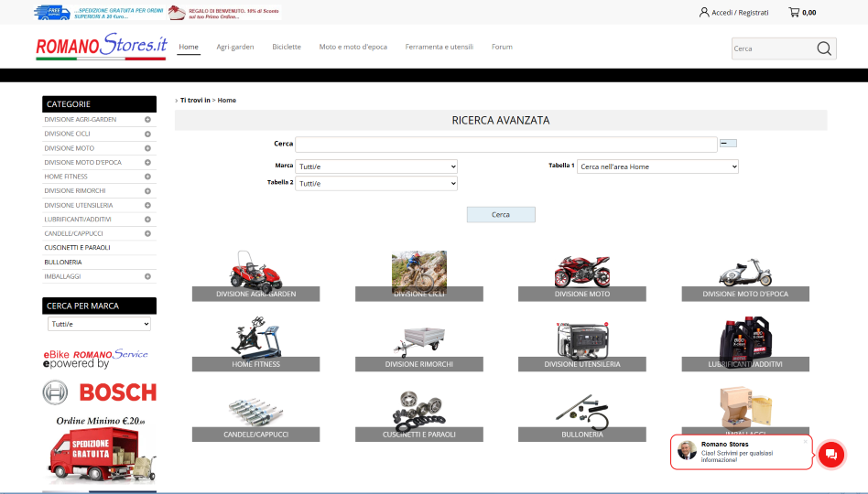The height and width of the screenshot is (494, 868).
Task: Click the advanced search Cerca text field
Action: (505, 144)
